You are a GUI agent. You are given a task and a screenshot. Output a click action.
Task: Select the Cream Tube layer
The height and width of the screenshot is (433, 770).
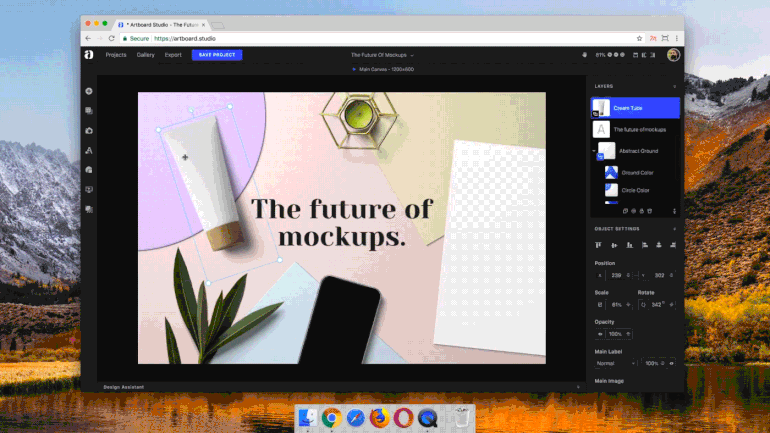pos(635,108)
